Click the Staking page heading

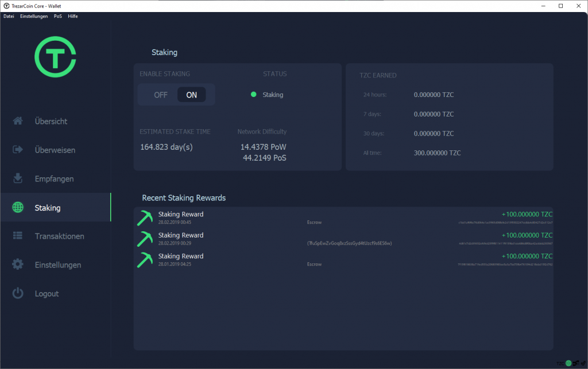(164, 52)
